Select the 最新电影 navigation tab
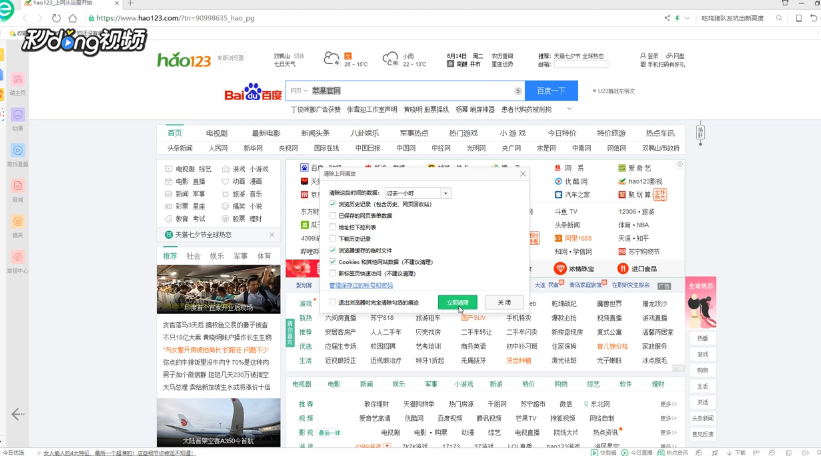 266,133
